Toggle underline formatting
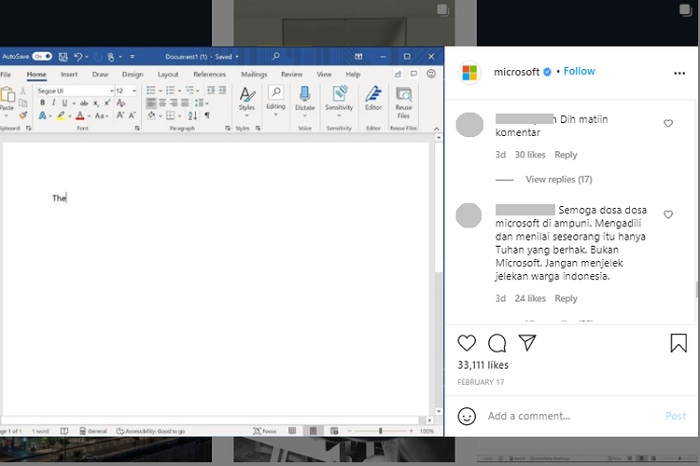Viewport: 700px width, 466px height. (x=64, y=103)
